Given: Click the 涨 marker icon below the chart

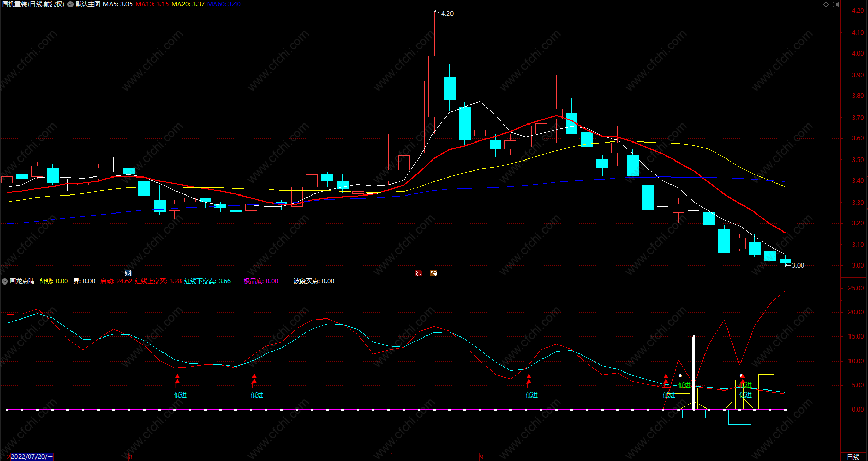Looking at the screenshot, I should (x=418, y=273).
